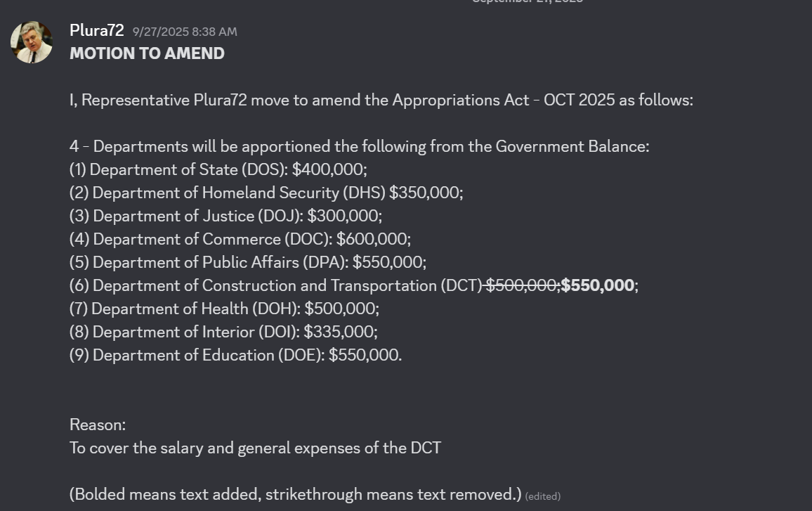Click the 9/27/2025 8:38 AM timestamp
Image resolution: width=812 pixels, height=511 pixels.
coord(185,32)
